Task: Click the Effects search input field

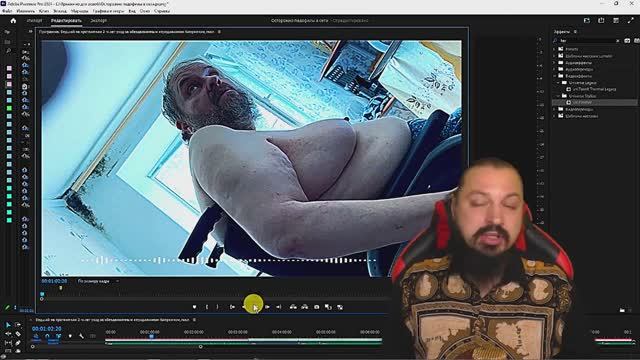Action: [587, 41]
